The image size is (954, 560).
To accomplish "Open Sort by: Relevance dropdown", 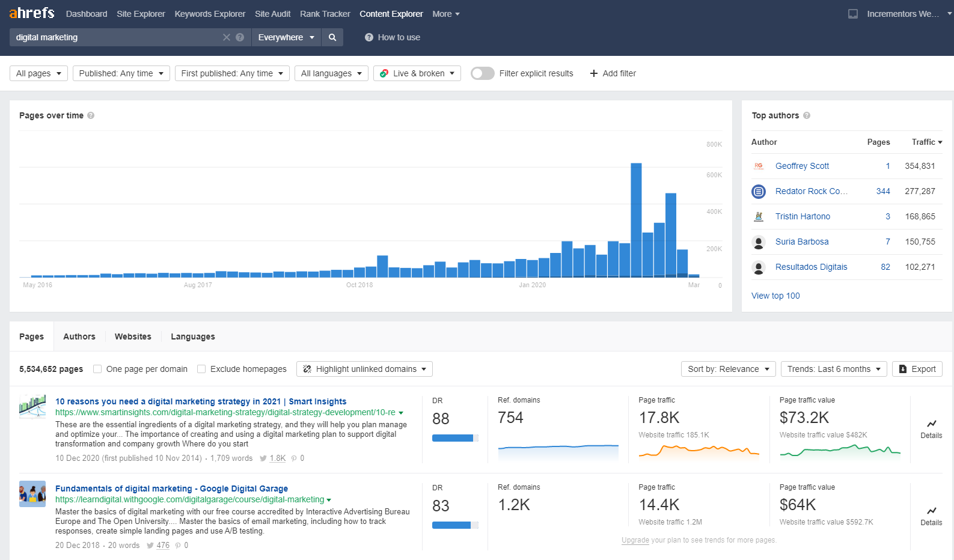I will 729,369.
